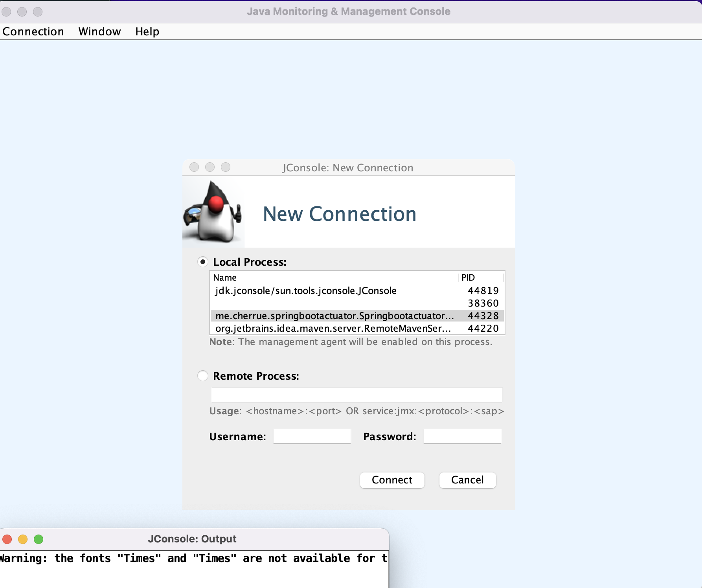This screenshot has height=588, width=702.
Task: Click the Duke mascot icon in dialog
Action: point(213,211)
